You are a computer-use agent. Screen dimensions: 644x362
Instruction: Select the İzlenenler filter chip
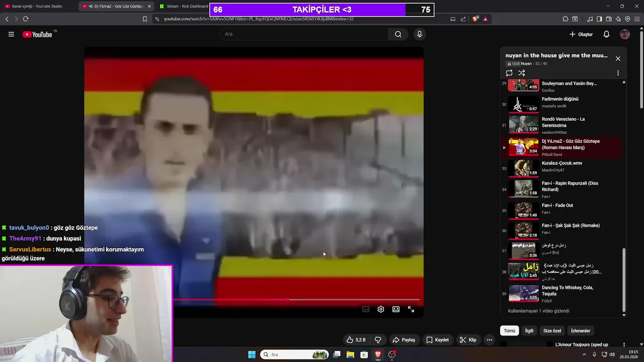coord(580,331)
